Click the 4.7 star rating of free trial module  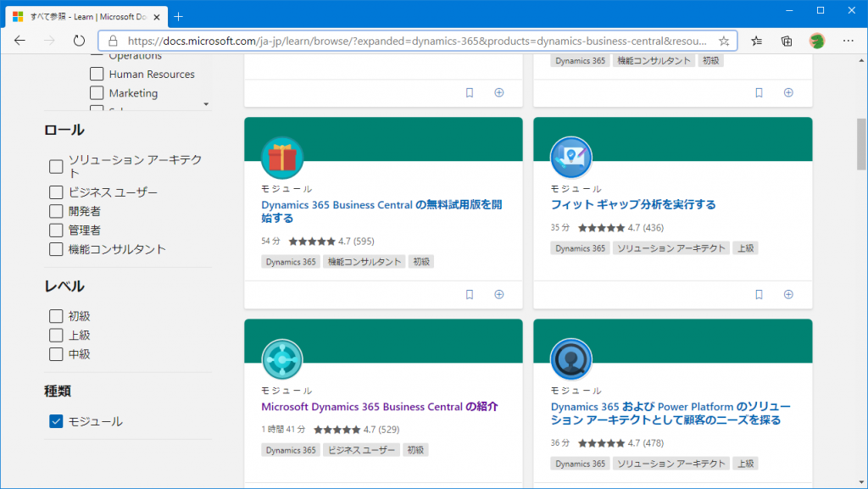click(x=331, y=242)
